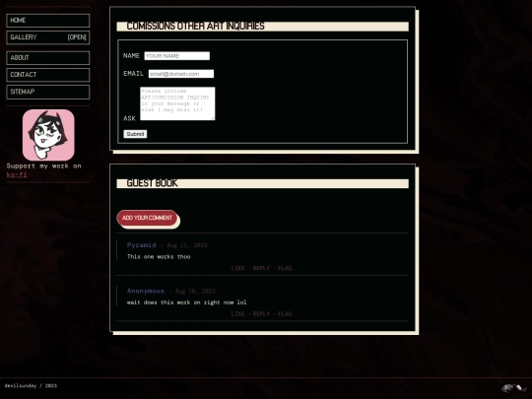Focus the email@domain.com input field
The height and width of the screenshot is (399, 532).
point(181,74)
